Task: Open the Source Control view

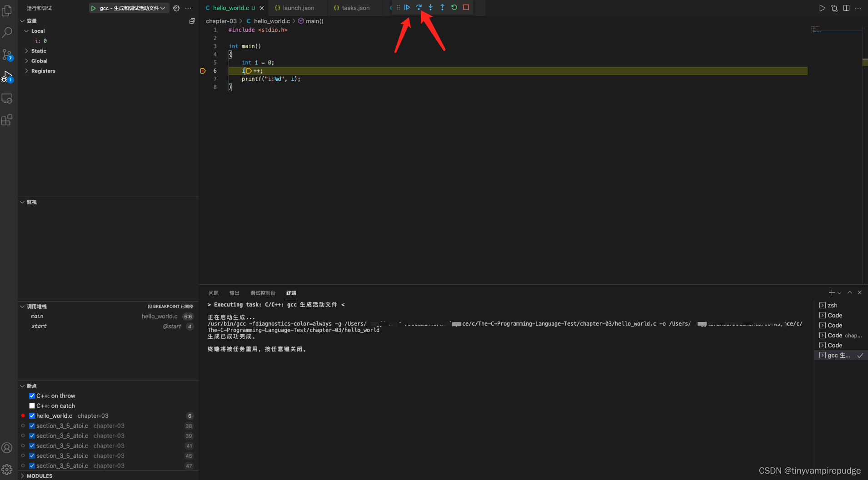Action: click(7, 55)
